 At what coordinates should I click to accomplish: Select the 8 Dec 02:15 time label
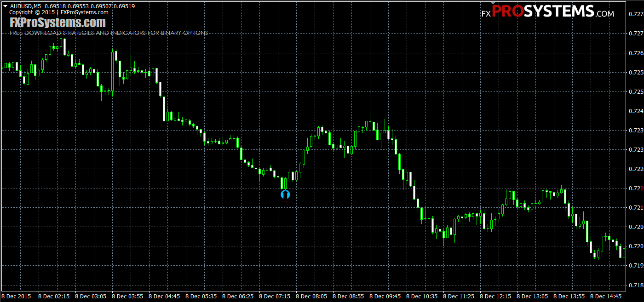click(x=54, y=296)
